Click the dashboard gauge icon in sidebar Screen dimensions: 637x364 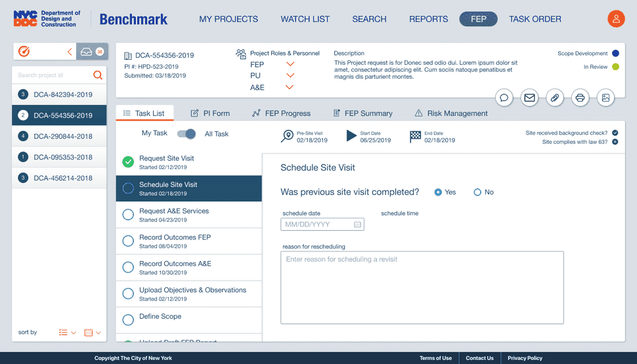(x=24, y=52)
